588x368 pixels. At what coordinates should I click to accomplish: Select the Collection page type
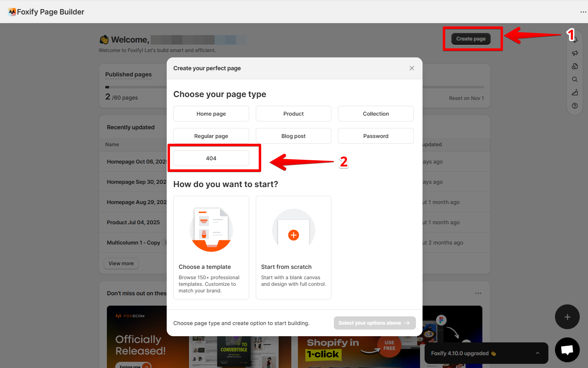click(x=376, y=114)
